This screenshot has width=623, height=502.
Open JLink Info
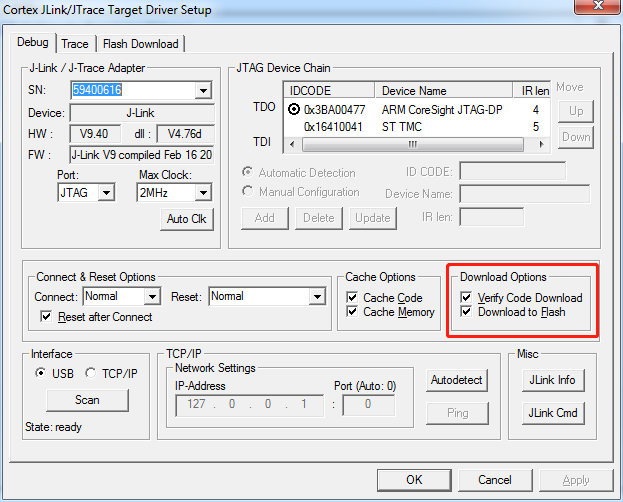click(553, 380)
